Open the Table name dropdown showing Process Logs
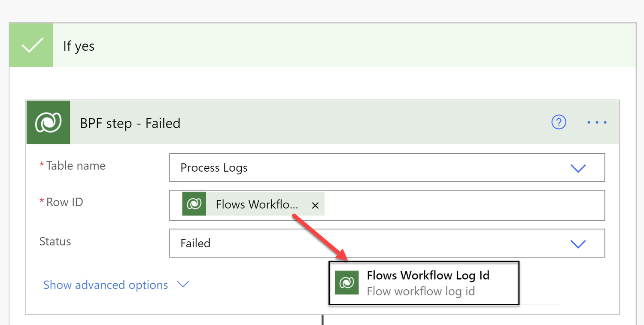Image resolution: width=644 pixels, height=325 pixels. pos(578,168)
